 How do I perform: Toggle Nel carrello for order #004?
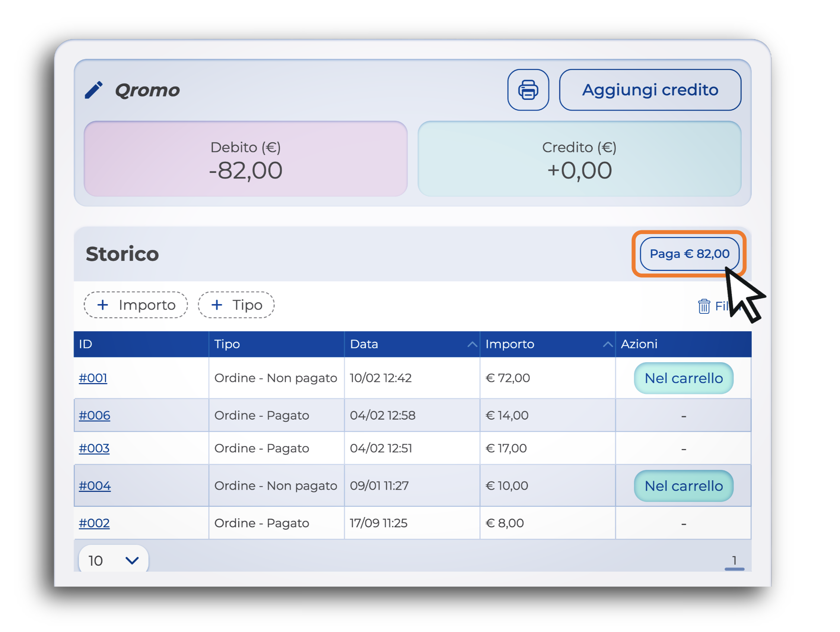683,486
